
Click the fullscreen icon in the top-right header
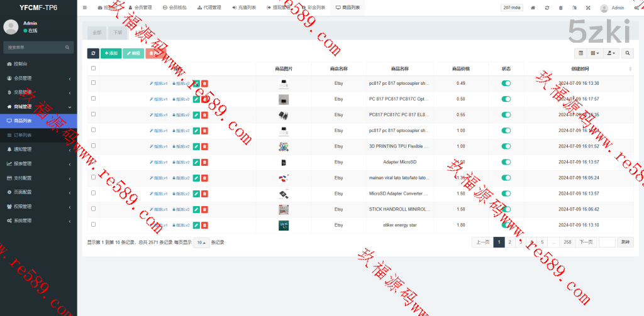pyautogui.click(x=588, y=8)
